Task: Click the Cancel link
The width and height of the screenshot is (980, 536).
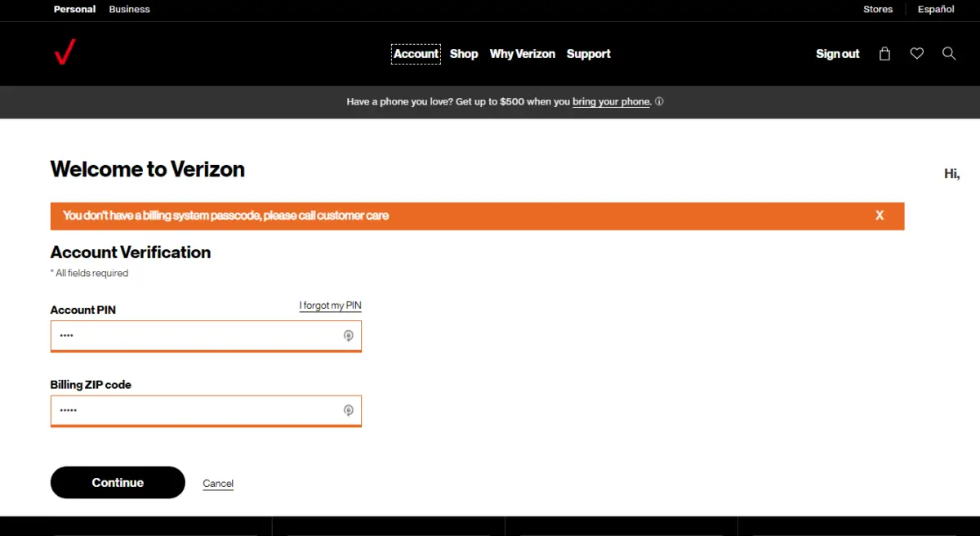Action: click(218, 484)
